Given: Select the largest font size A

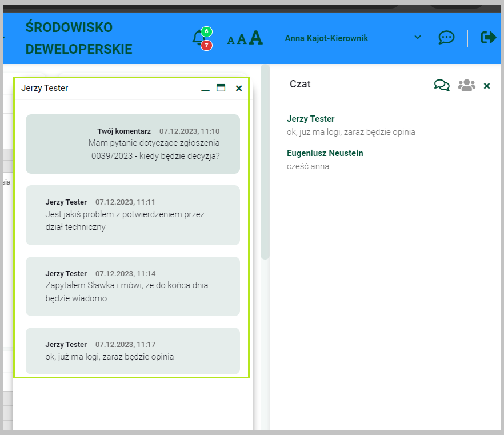Looking at the screenshot, I should click(256, 38).
